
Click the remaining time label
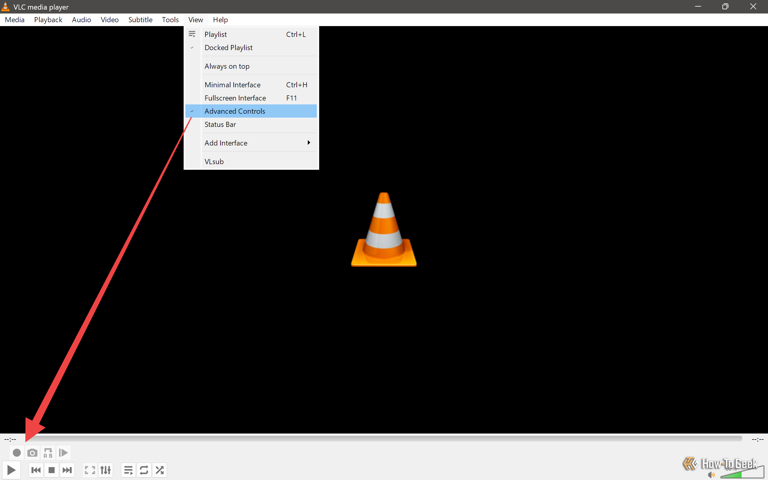[757, 439]
